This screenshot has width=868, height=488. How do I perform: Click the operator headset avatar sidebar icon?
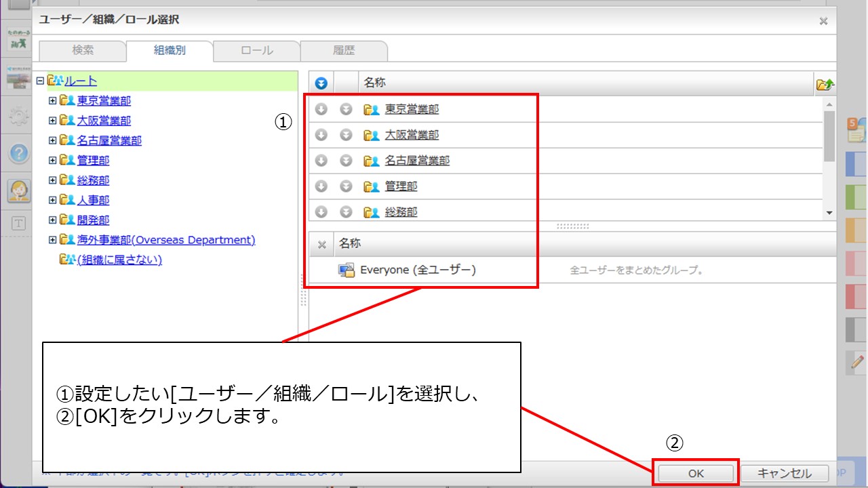click(x=18, y=190)
